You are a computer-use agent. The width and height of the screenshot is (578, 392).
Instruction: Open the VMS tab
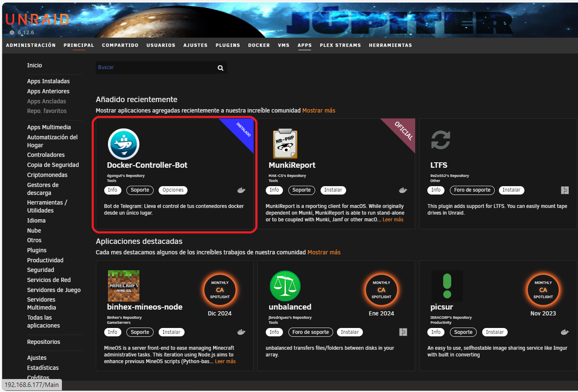(x=284, y=45)
